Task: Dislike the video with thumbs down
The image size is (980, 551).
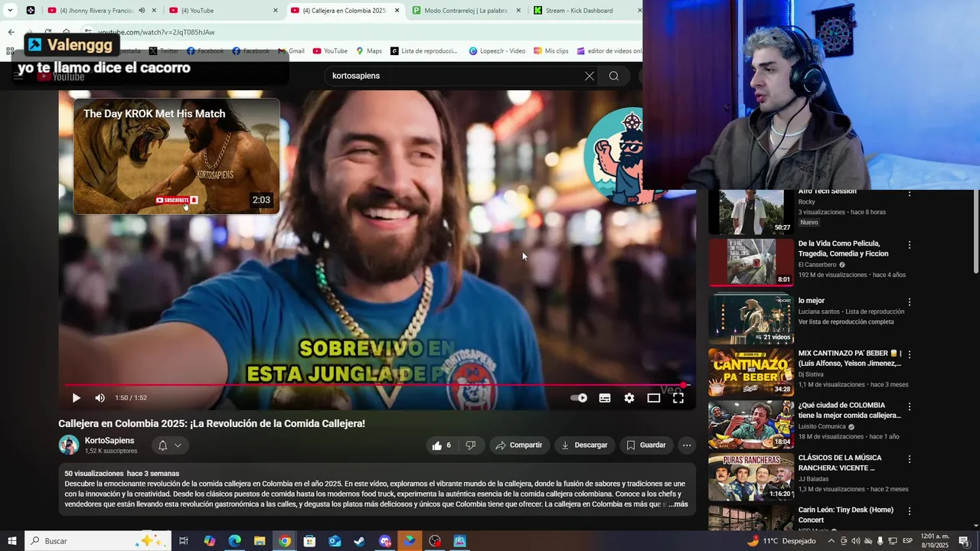Action: [471, 445]
